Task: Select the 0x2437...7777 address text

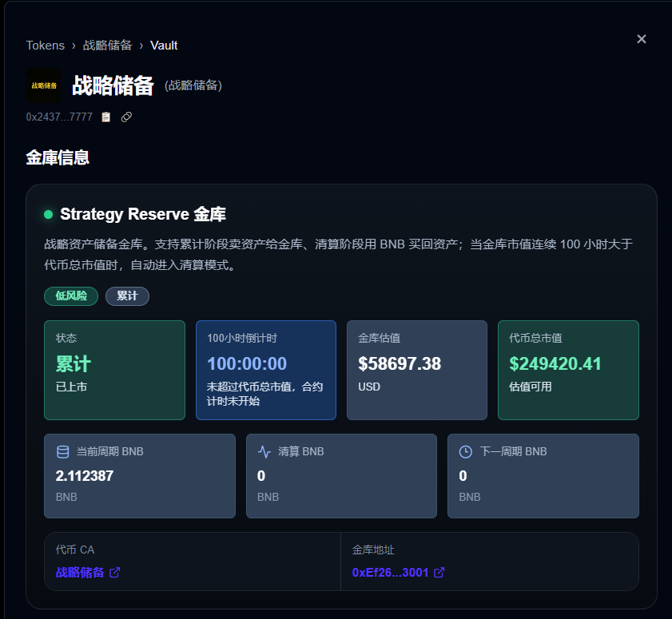Action: tap(59, 117)
